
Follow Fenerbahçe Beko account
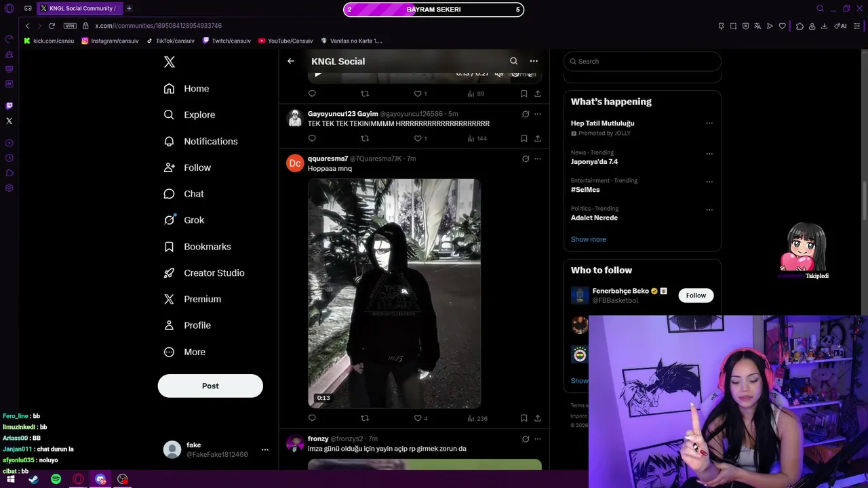pos(696,296)
